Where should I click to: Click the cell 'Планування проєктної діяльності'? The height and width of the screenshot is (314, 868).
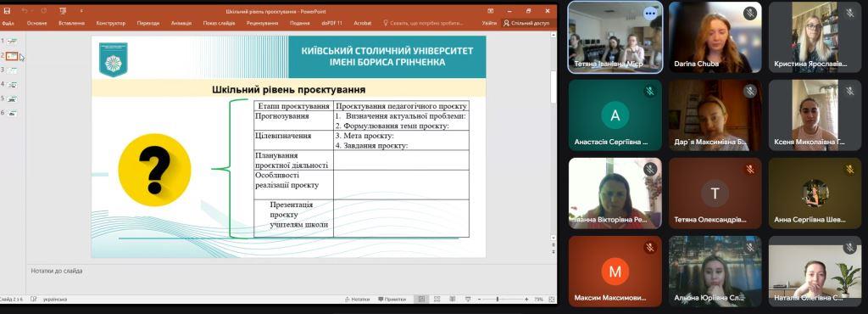click(x=293, y=160)
